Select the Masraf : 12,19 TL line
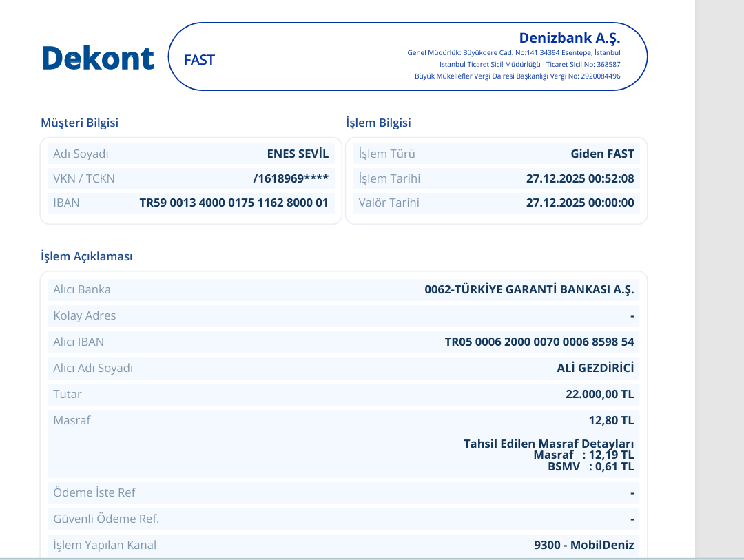This screenshot has width=744, height=560. pos(583,455)
